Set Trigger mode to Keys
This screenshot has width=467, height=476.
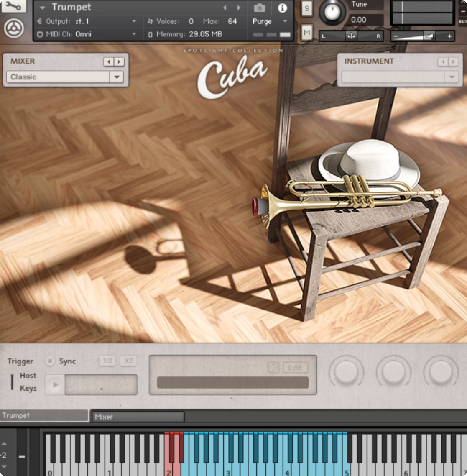tap(28, 388)
